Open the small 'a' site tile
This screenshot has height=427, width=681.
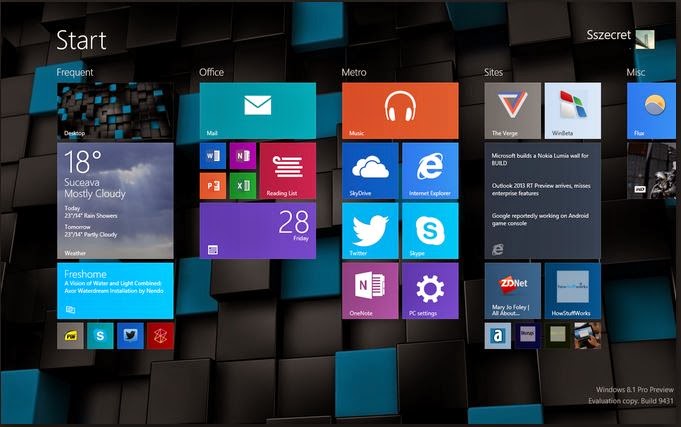click(x=498, y=336)
